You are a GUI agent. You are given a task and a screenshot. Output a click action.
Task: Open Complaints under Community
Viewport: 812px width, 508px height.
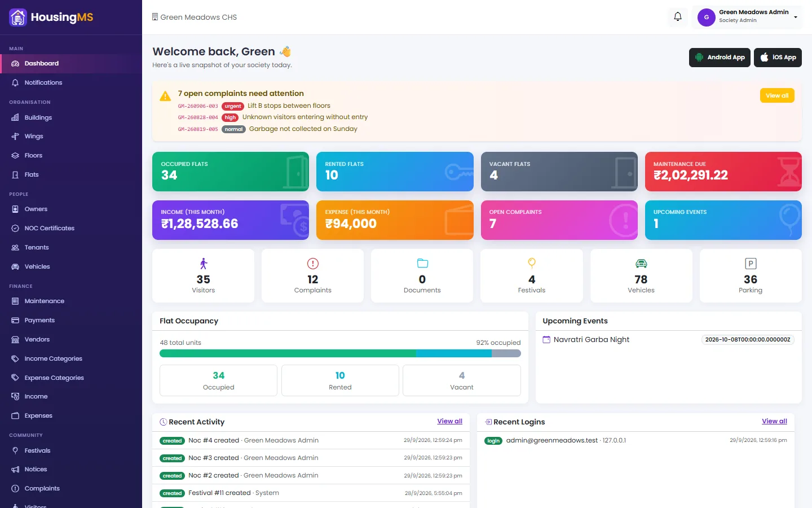71,489
